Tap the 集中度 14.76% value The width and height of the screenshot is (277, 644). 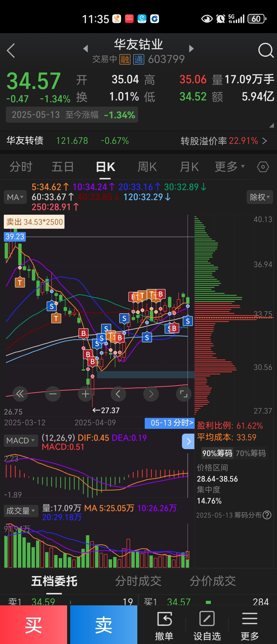pos(209,501)
